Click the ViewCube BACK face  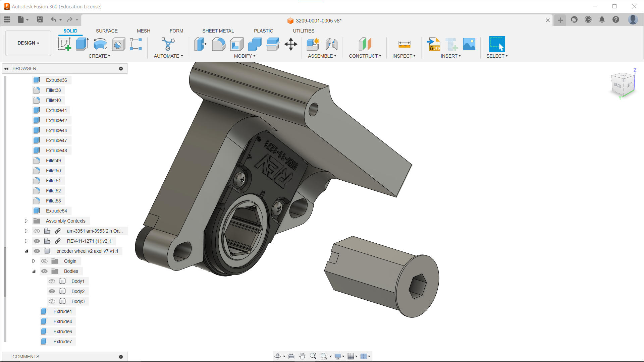618,85
